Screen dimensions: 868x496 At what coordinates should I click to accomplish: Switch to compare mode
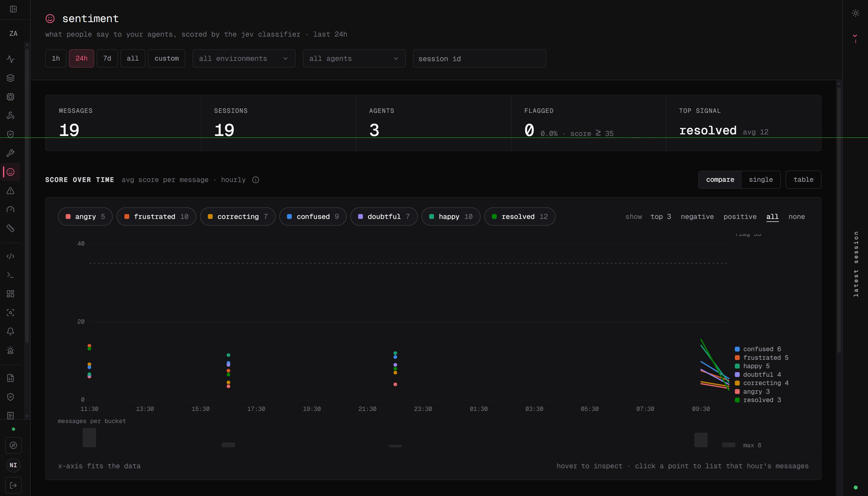720,180
